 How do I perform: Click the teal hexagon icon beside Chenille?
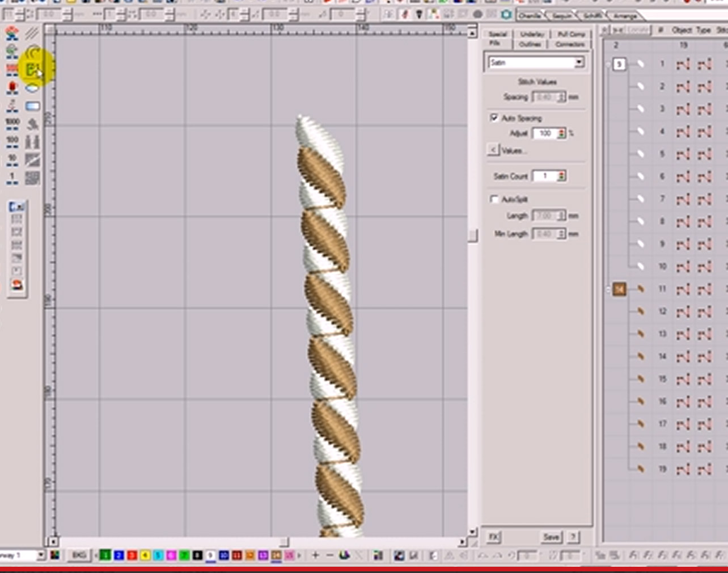click(506, 15)
